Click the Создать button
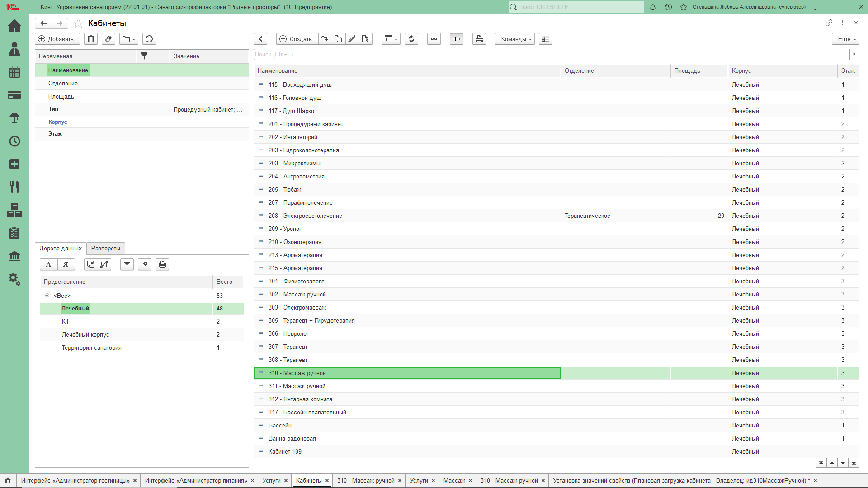The height and width of the screenshot is (488, 868). pyautogui.click(x=296, y=39)
